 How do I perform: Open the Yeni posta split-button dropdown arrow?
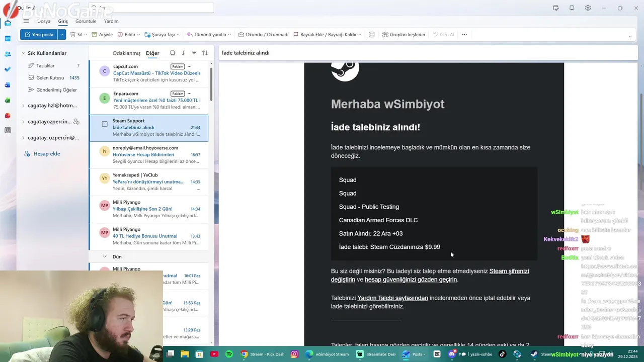coord(62,35)
